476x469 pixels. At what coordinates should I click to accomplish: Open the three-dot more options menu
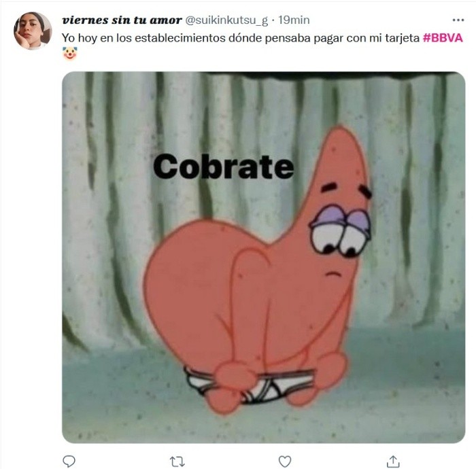click(458, 20)
